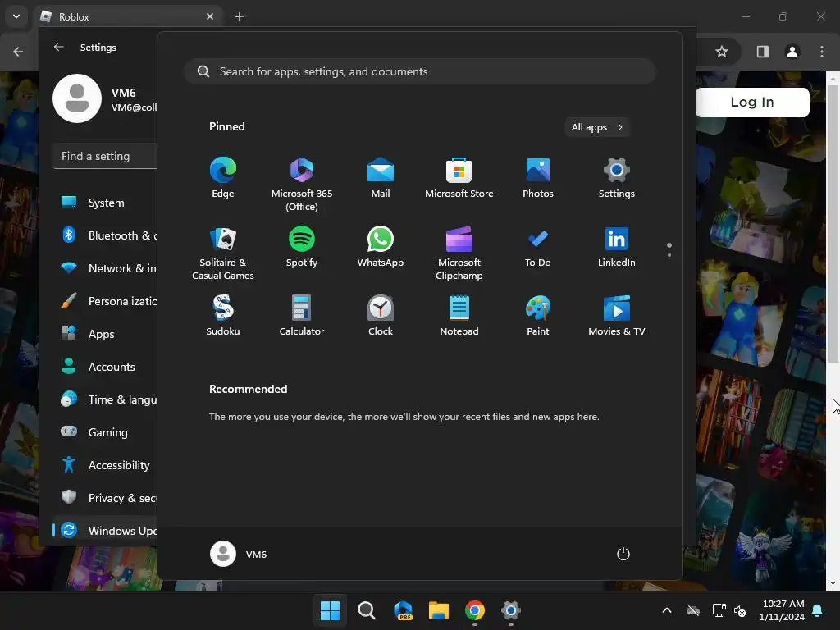Screen dimensions: 840x630
Task: Select Personalization in Settings sidebar
Action: [106, 301]
